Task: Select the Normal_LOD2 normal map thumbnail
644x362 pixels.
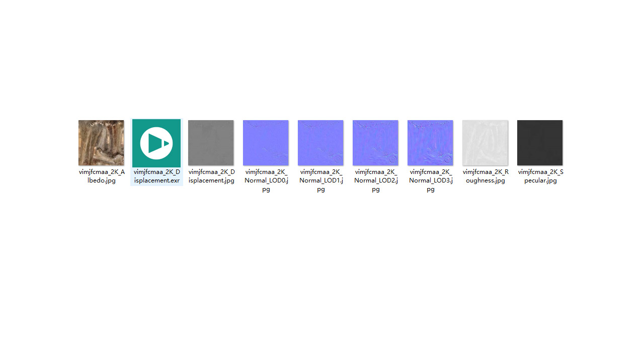Action: 375,143
